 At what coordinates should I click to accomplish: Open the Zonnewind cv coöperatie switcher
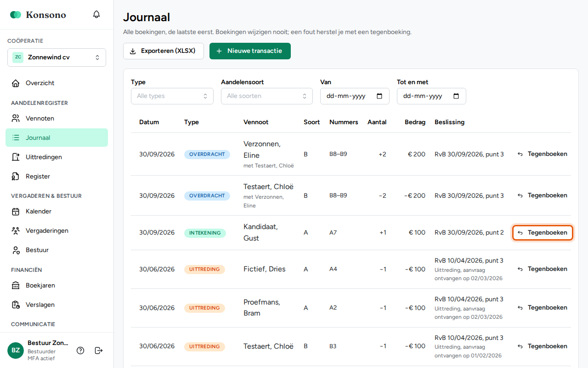57,57
